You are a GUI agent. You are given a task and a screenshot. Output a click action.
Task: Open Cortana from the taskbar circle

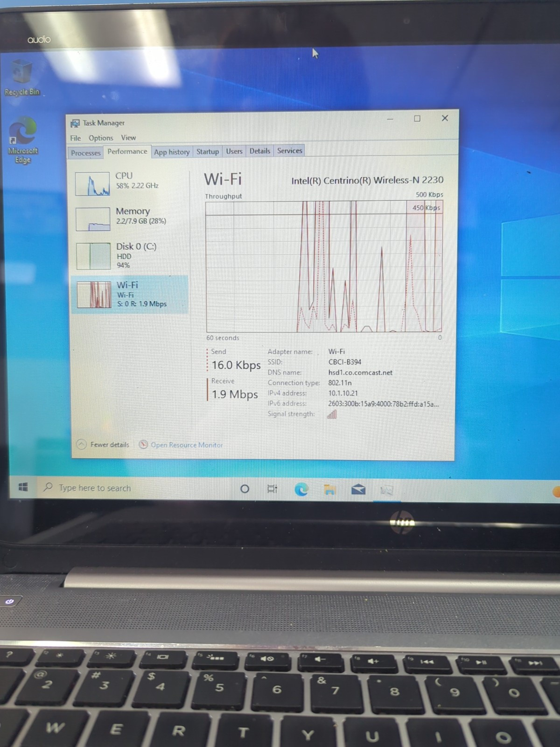(x=245, y=489)
